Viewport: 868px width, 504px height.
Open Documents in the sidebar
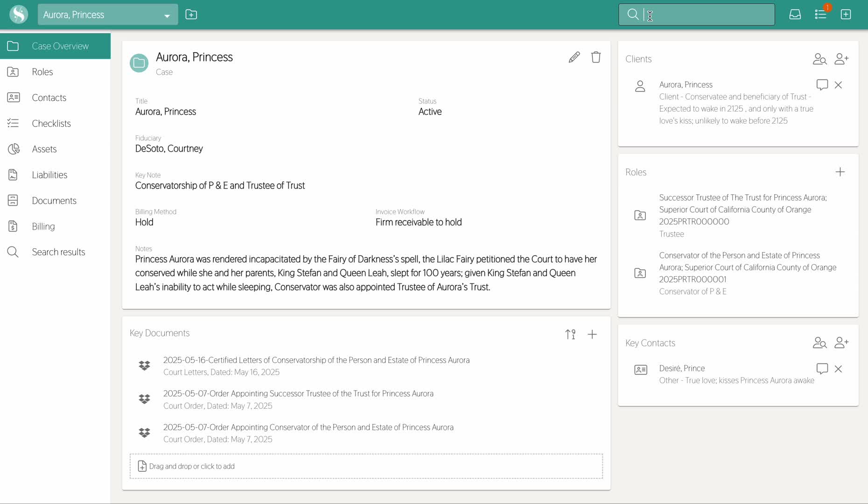[55, 201]
